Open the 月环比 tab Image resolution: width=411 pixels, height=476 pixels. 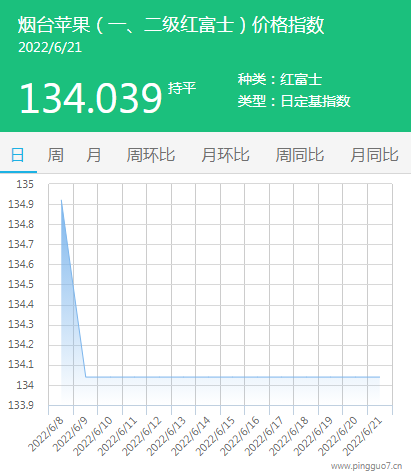225,155
